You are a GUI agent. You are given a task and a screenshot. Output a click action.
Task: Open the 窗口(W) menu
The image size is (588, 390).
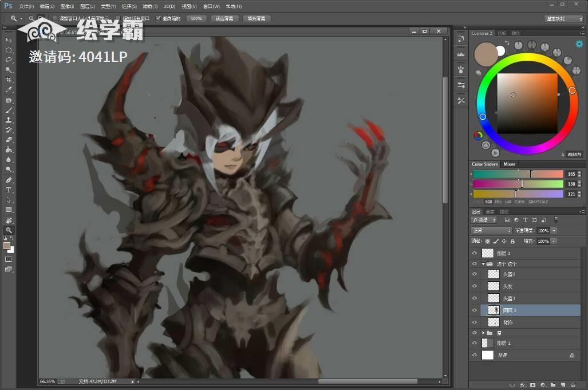[211, 6]
